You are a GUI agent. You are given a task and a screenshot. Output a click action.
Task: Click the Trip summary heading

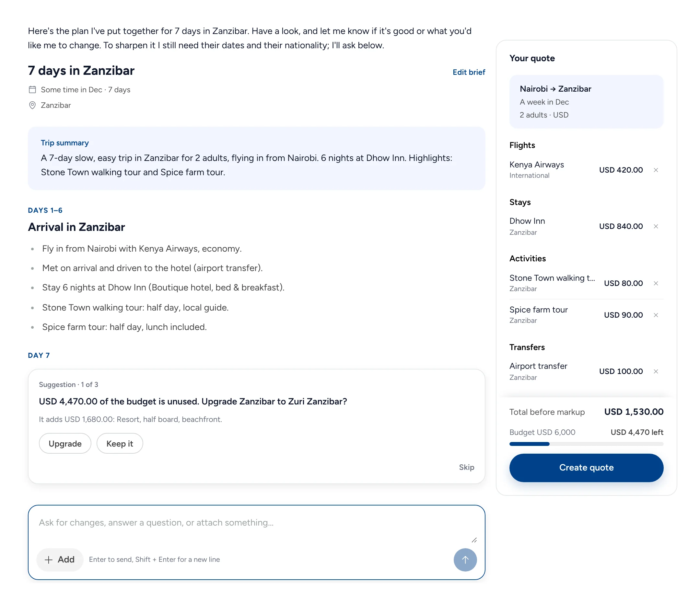point(65,143)
